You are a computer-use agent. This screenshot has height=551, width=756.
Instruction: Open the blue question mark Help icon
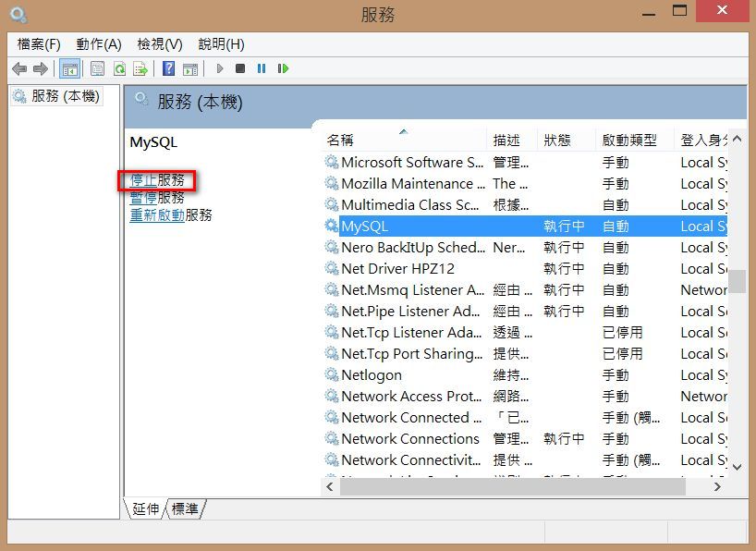[169, 68]
